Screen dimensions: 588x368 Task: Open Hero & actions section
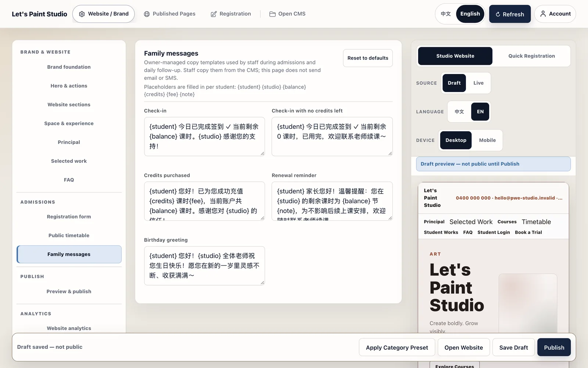pos(69,86)
